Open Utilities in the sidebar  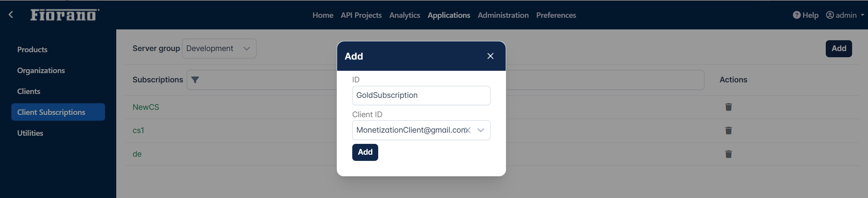(x=30, y=133)
